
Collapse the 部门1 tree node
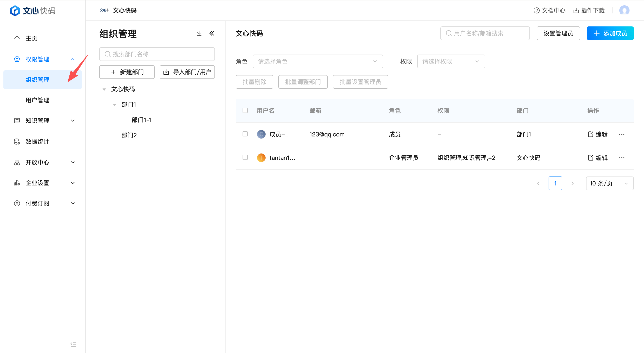tap(115, 105)
